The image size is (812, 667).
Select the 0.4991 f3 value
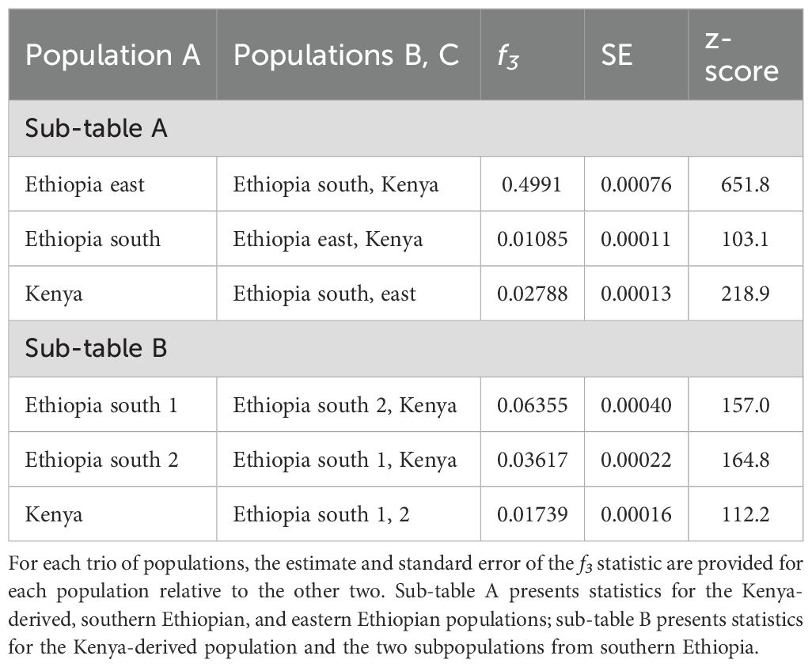pos(531,185)
